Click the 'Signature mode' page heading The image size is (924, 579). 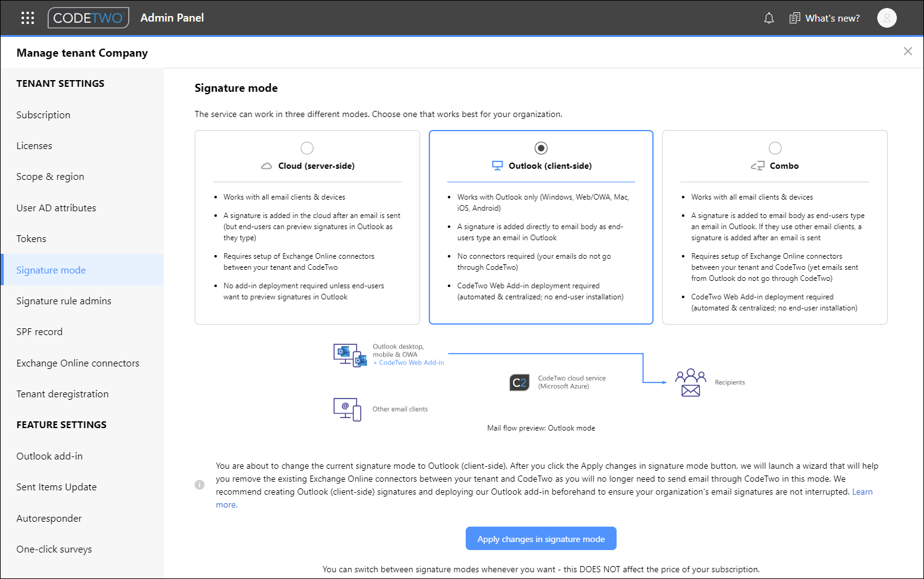click(x=236, y=88)
